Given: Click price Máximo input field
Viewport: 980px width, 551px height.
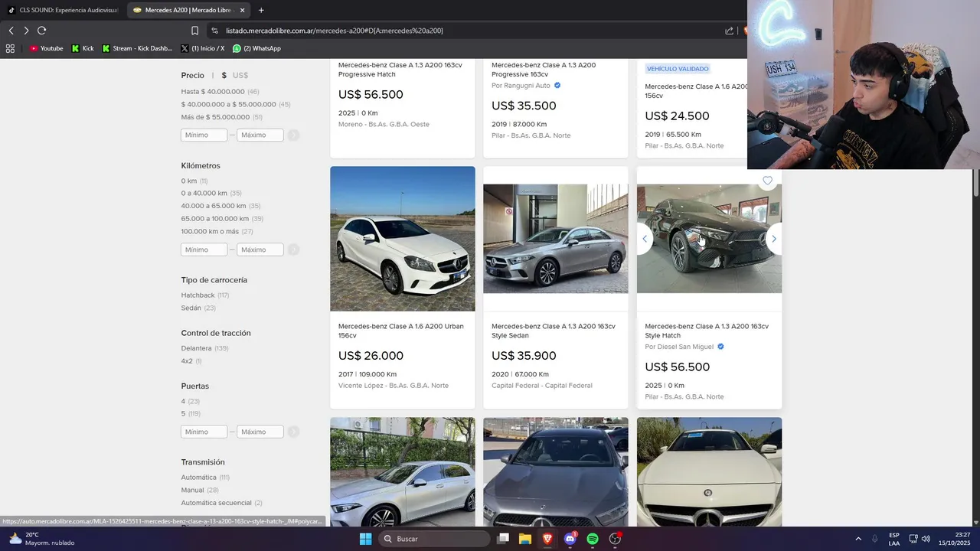Looking at the screenshot, I should point(260,135).
